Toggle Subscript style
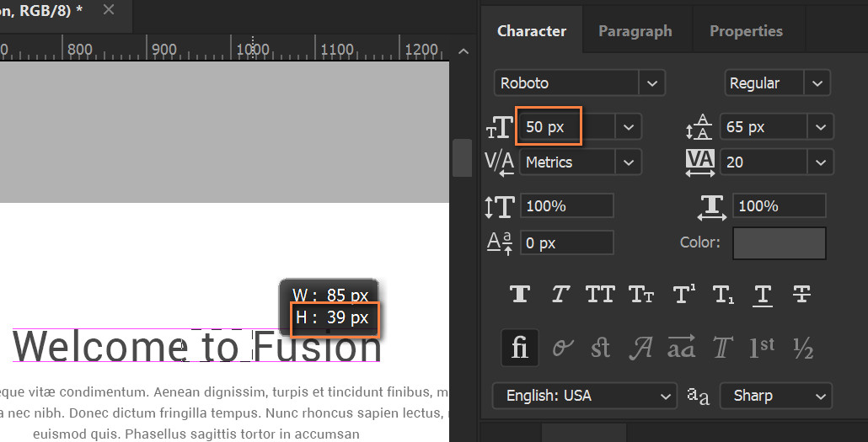 click(x=723, y=295)
